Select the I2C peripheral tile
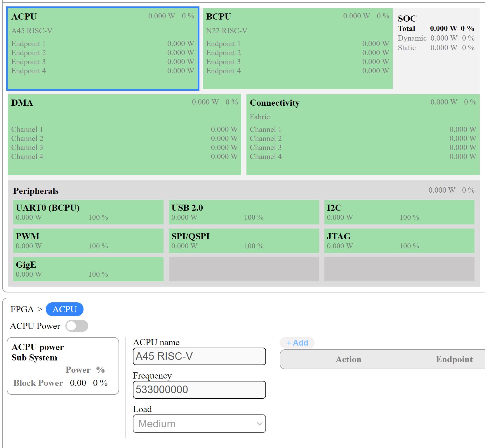This screenshot has width=485, height=448. (x=399, y=212)
